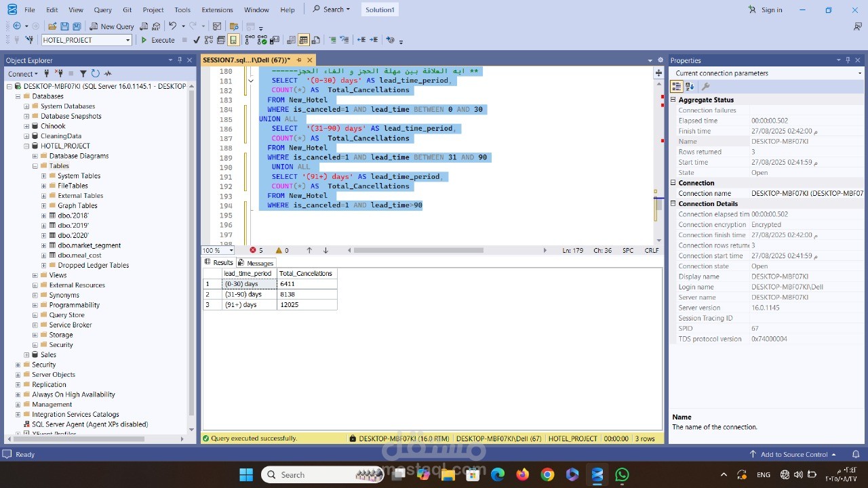Viewport: 868px width, 488px height.
Task: Select Results to File mode
Action: click(x=315, y=40)
